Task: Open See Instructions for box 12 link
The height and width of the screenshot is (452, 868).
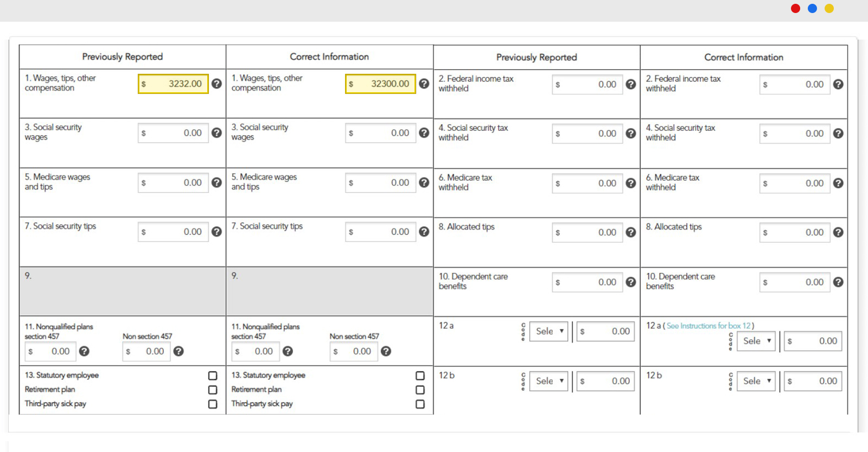Action: click(x=709, y=326)
